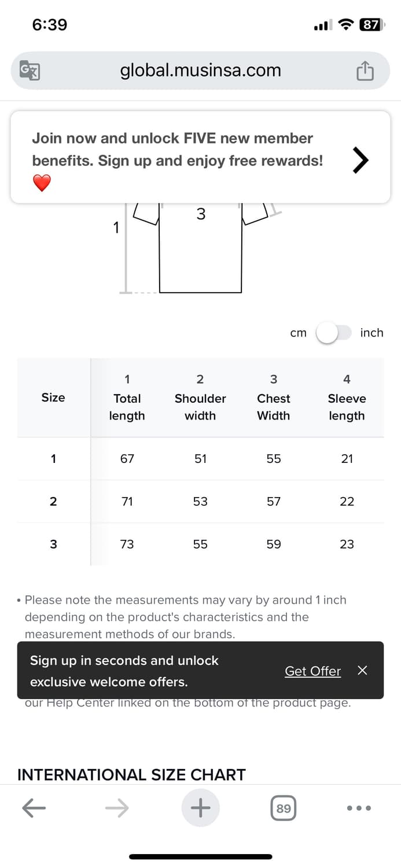
Task: Tap the Shoulder width column header
Action: [x=200, y=398]
